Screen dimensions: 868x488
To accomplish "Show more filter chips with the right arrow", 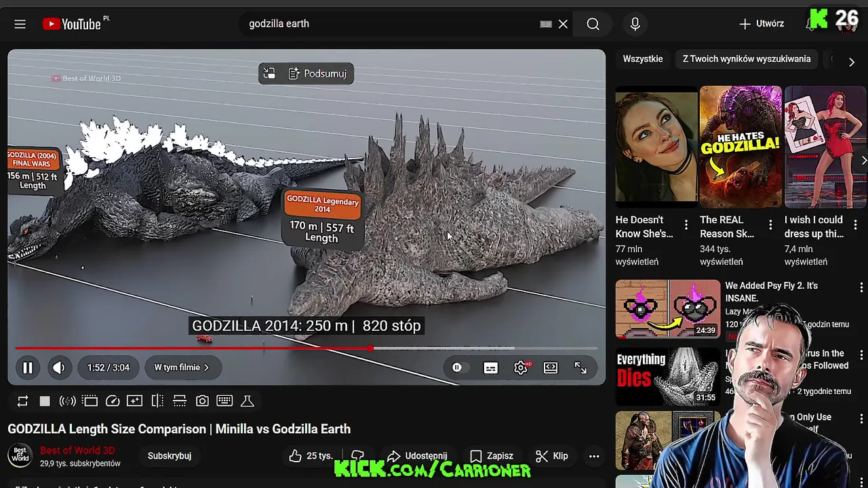I will click(x=852, y=62).
